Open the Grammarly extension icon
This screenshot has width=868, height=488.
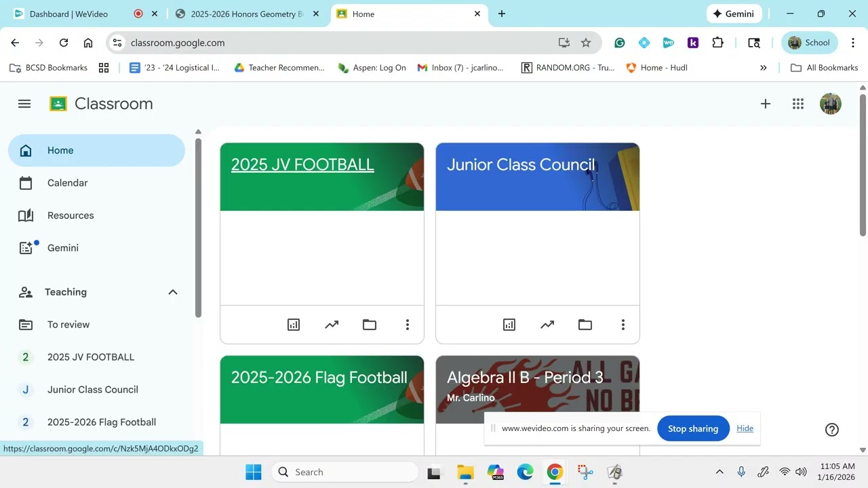tap(620, 43)
